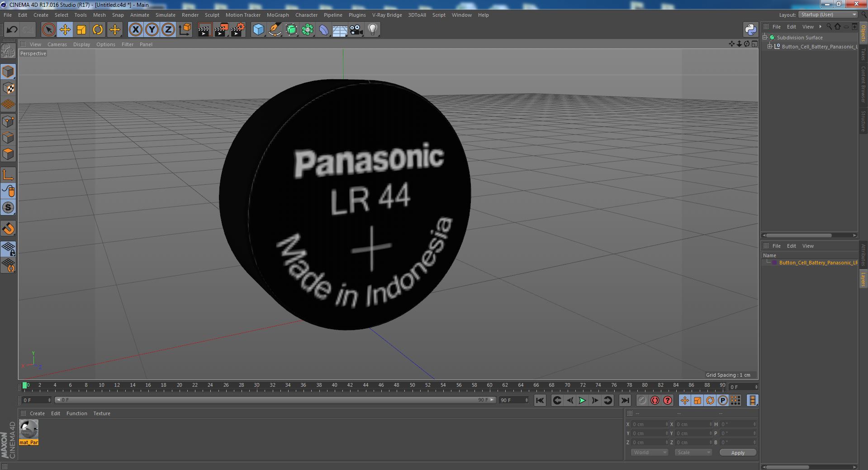Click the mat_Par material thumbnail
The image size is (868, 470).
click(29, 429)
